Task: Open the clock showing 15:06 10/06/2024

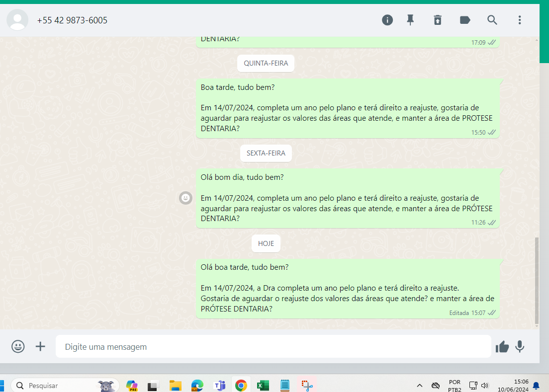Action: (x=513, y=386)
